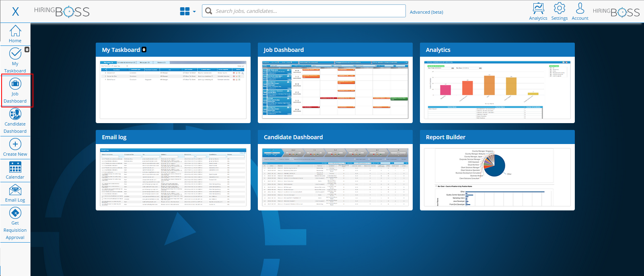644x276 pixels.
Task: Open Home from the sidebar
Action: (15, 34)
